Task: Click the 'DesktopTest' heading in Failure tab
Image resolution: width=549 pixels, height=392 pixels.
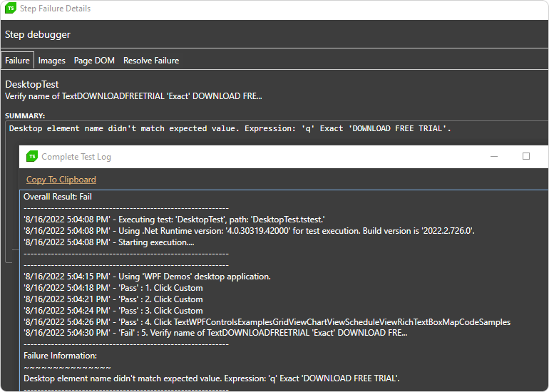Action: point(32,84)
